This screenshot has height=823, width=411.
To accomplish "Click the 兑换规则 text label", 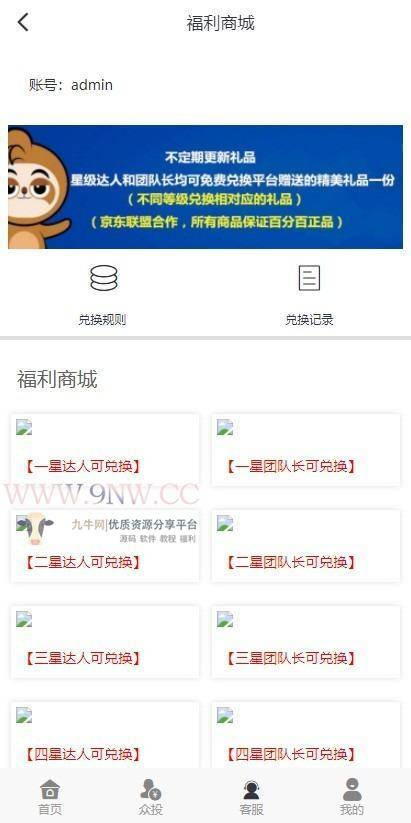I will pyautogui.click(x=102, y=320).
